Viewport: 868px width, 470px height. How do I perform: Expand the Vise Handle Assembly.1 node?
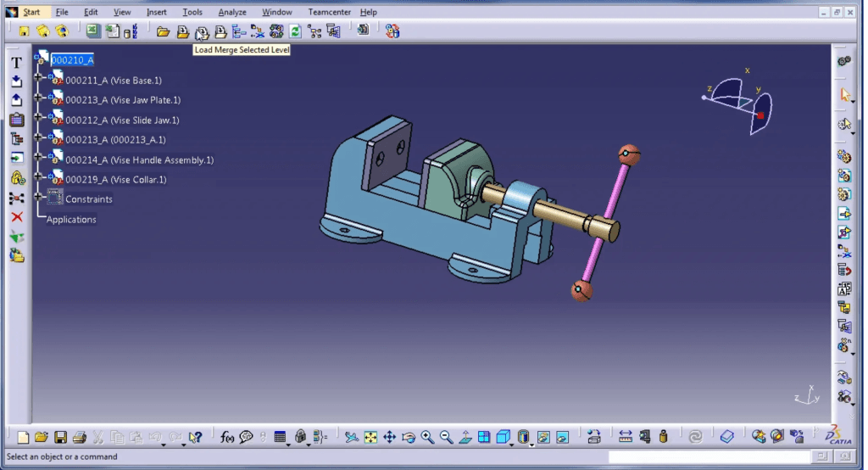point(38,157)
